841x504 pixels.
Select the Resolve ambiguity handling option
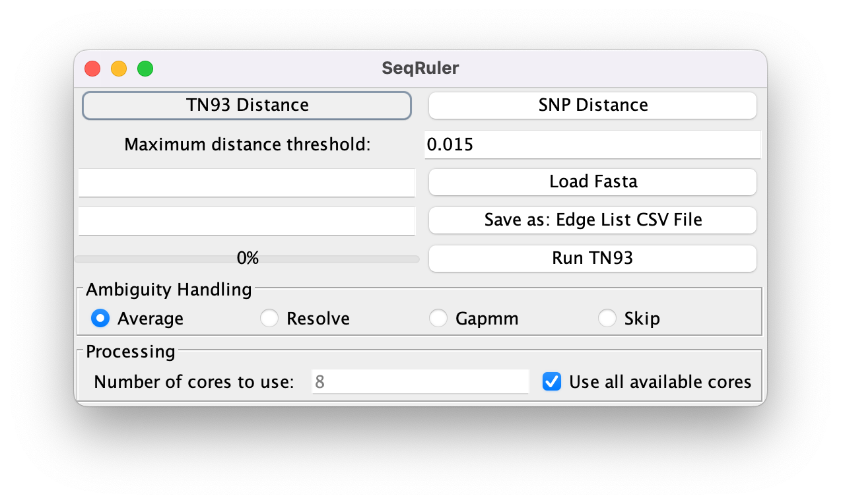pyautogui.click(x=269, y=318)
